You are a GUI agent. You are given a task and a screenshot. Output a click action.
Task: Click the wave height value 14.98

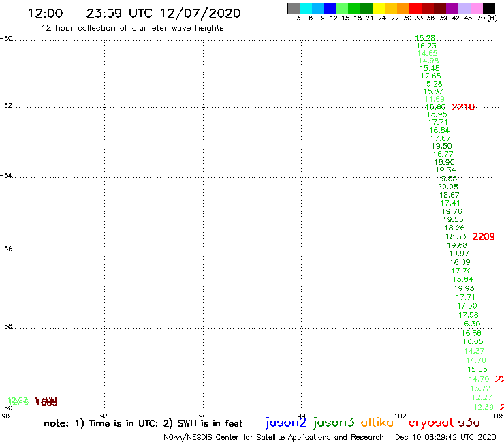point(428,61)
